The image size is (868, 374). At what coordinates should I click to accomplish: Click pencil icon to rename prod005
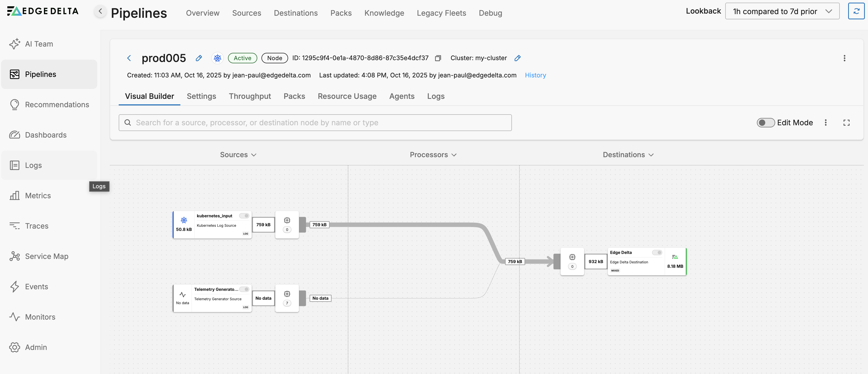point(199,58)
